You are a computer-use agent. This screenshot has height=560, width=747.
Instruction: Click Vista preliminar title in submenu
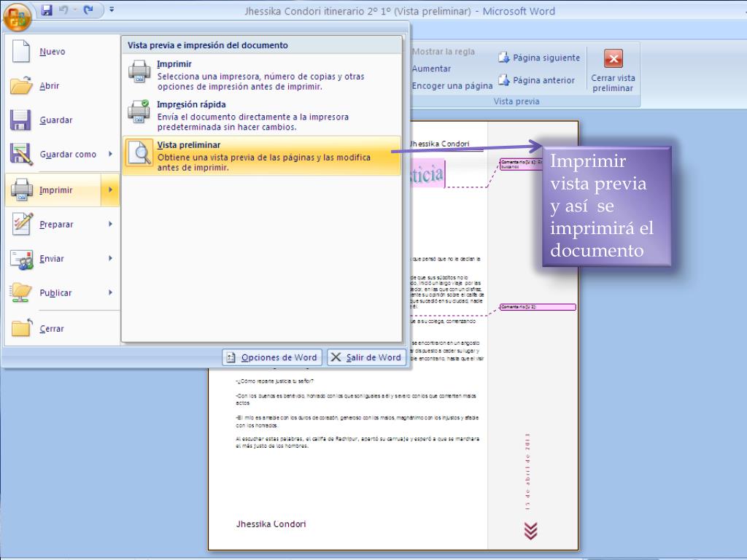click(189, 145)
